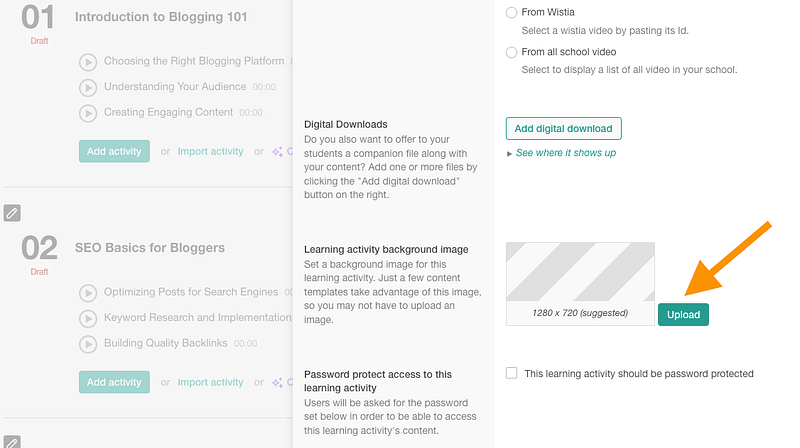Expand See where it shows up
800x448 pixels.
point(565,153)
